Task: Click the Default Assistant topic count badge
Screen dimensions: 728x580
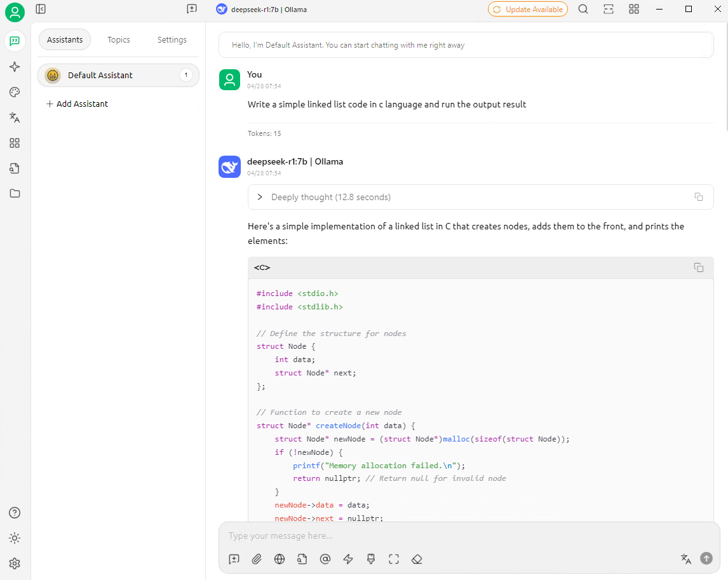Action: click(186, 75)
